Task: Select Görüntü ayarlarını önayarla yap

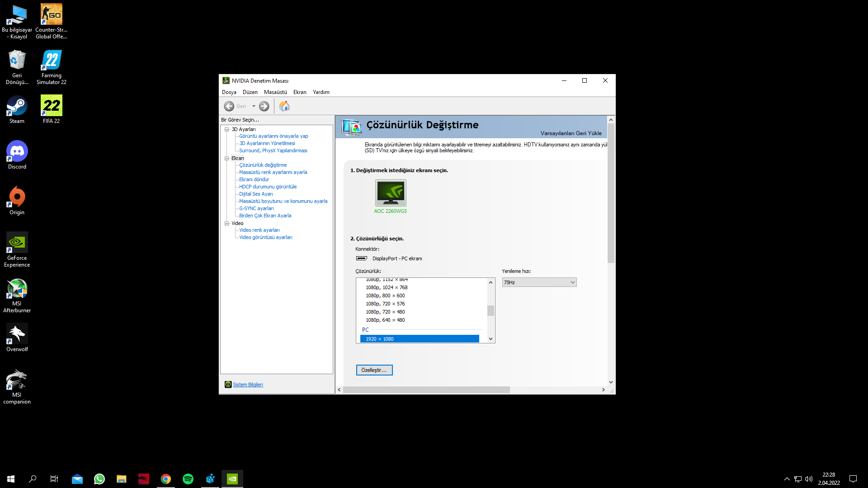Action: pyautogui.click(x=274, y=136)
